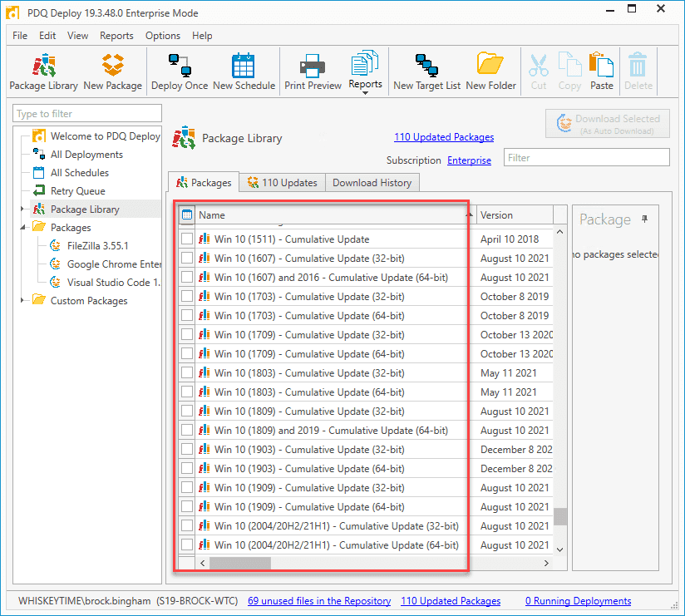Click the Deploy Once toolbar icon

point(180,71)
